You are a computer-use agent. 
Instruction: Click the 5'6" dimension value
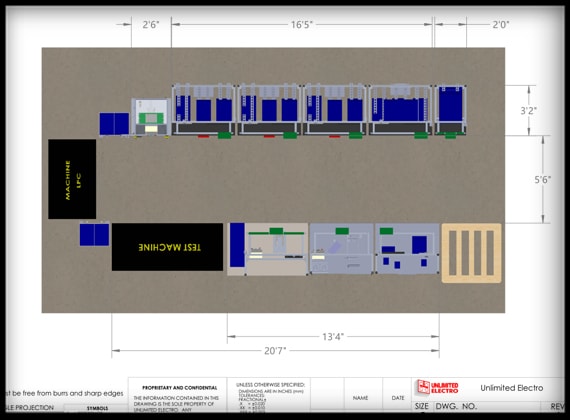(x=542, y=179)
